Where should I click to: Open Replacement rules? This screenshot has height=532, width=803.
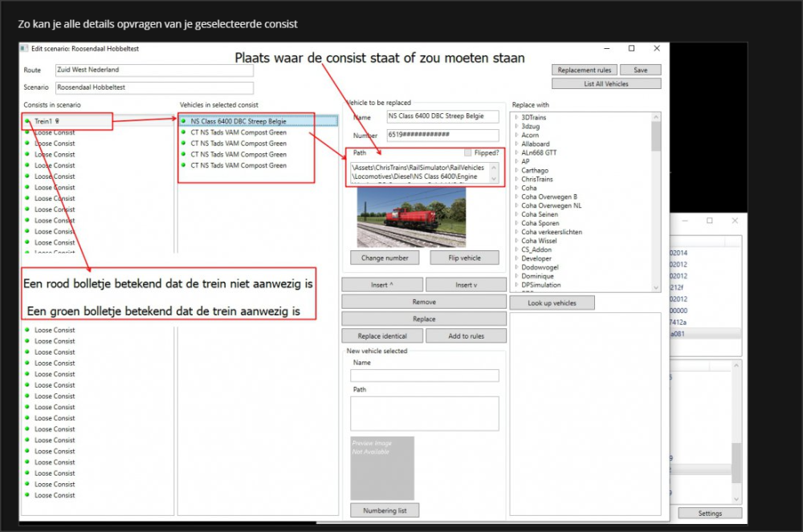(x=584, y=70)
